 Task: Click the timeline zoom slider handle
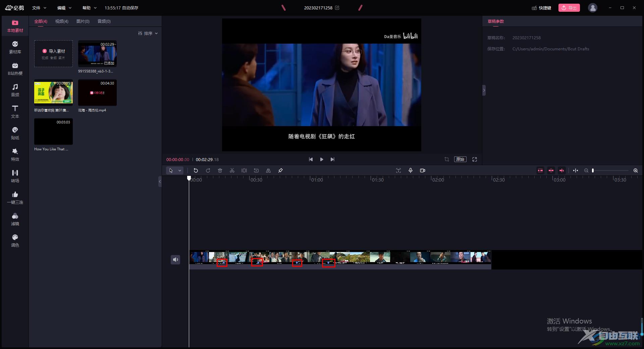[x=593, y=170]
